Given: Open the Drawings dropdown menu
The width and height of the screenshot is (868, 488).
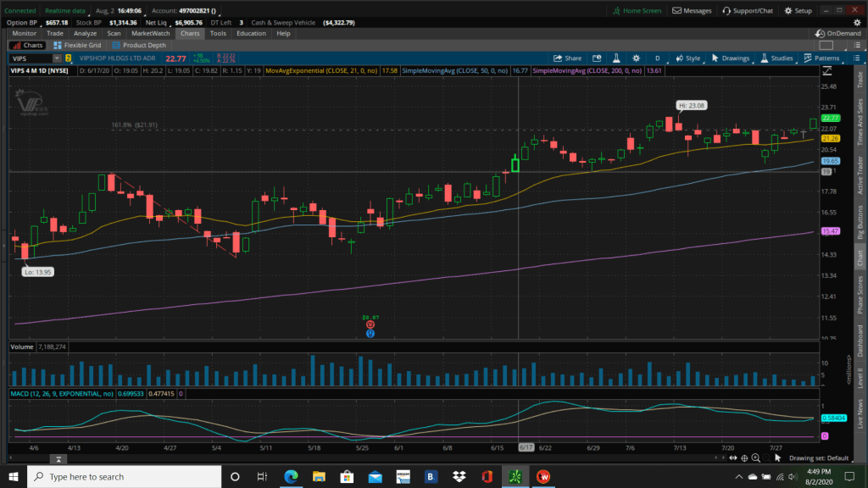Looking at the screenshot, I should (x=730, y=58).
